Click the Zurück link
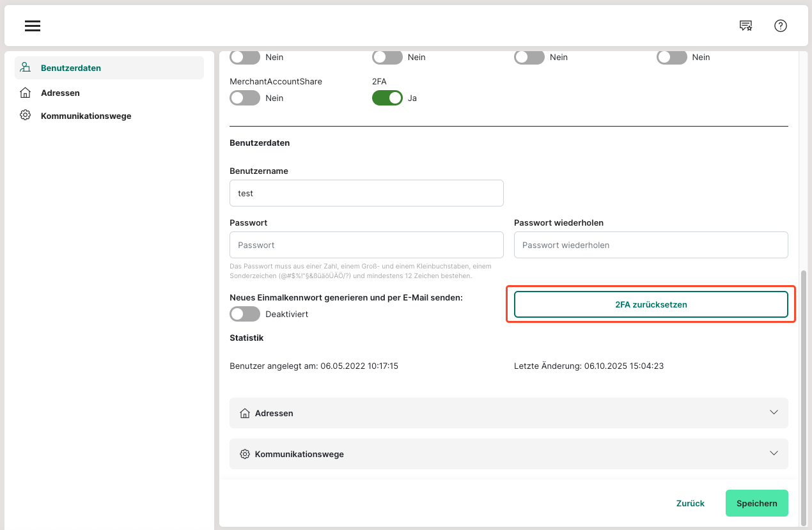 coord(690,503)
